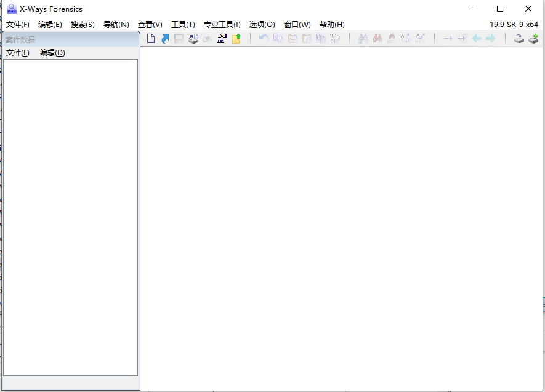Click the disk with green plus icon

coord(533,39)
